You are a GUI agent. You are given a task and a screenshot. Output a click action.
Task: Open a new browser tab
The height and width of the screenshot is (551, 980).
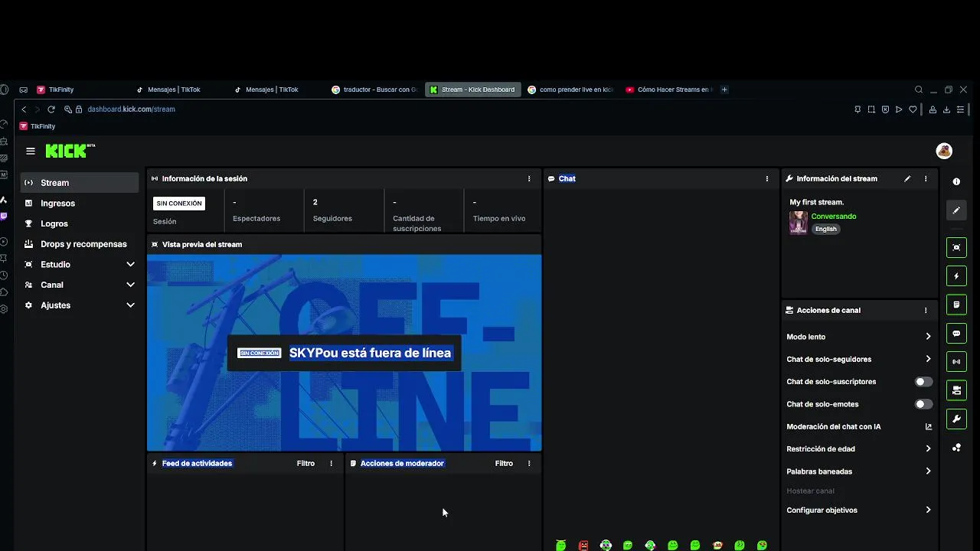(724, 90)
